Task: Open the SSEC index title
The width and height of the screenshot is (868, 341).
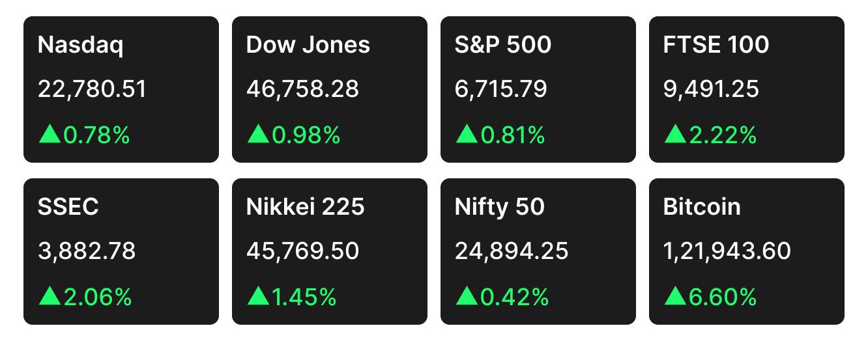Action: point(68,207)
